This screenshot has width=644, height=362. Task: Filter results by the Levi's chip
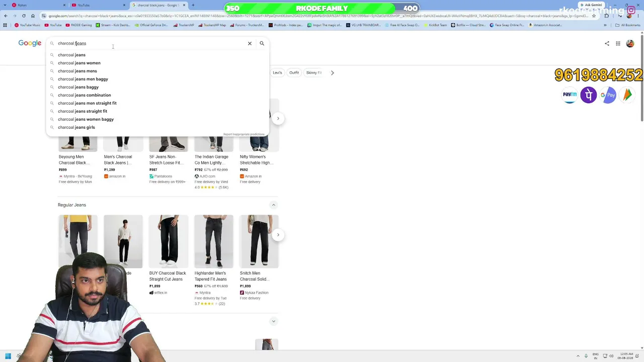277,73
